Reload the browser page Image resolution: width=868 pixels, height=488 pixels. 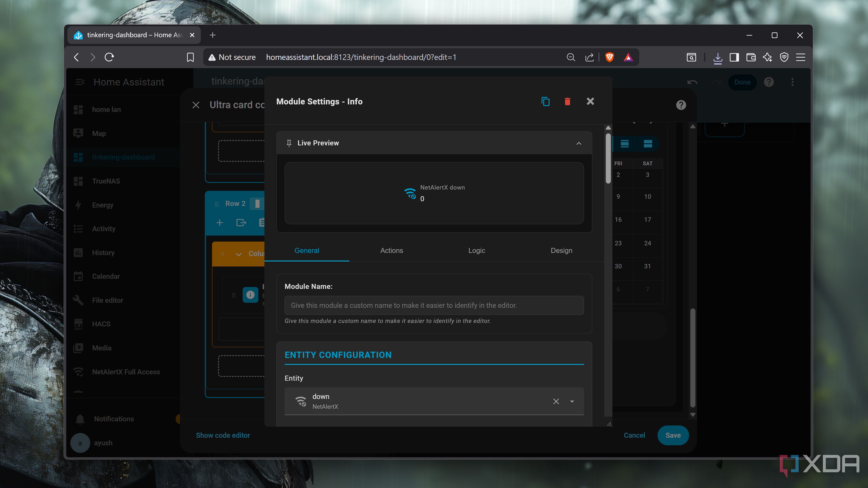coord(109,57)
